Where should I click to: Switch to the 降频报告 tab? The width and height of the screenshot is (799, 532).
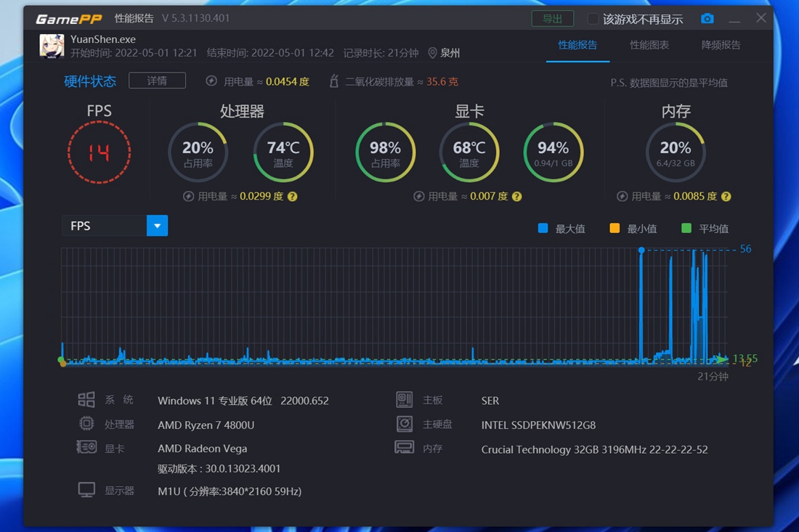click(721, 45)
